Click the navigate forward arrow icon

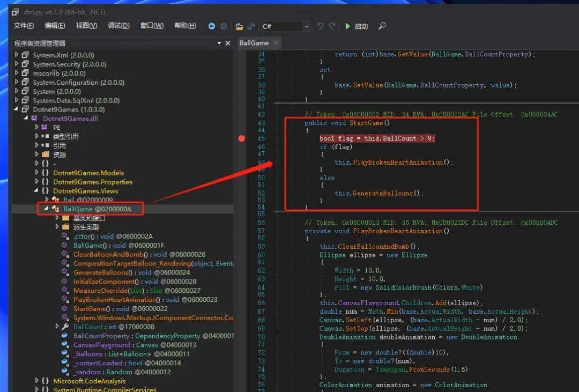(x=224, y=26)
